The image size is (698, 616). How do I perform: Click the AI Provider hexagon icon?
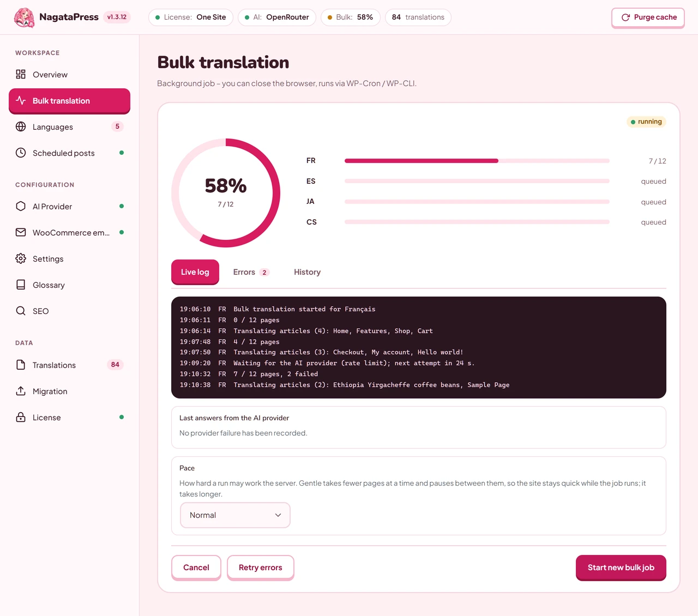21,206
